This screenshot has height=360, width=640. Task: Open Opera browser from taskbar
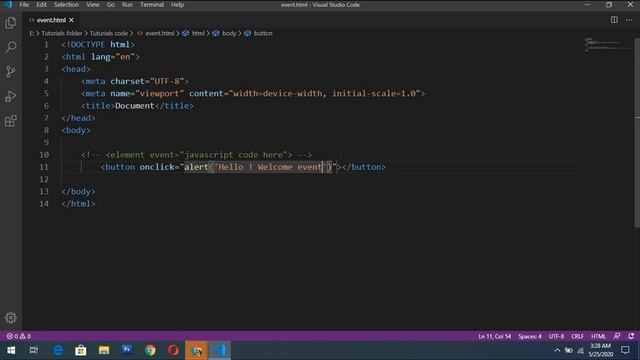click(173, 350)
